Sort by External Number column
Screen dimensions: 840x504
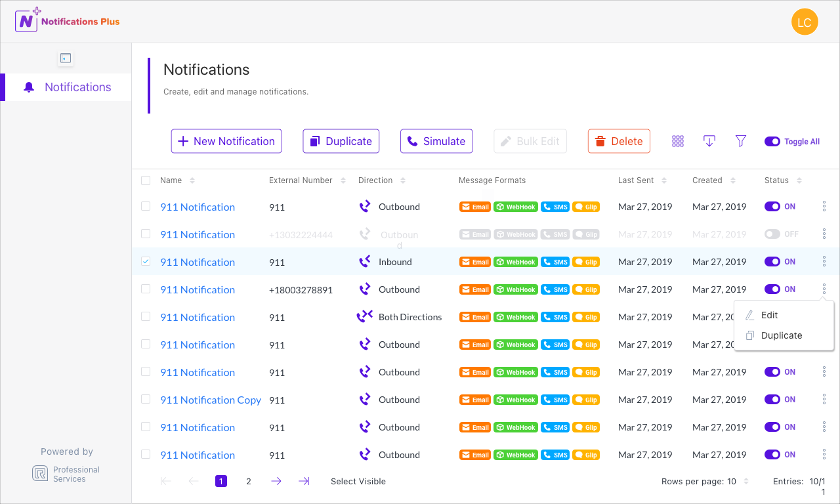click(343, 180)
